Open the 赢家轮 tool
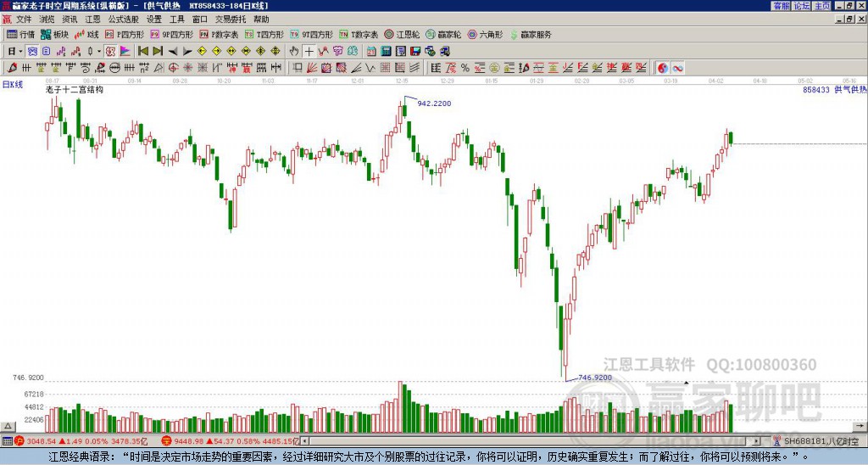868x465 pixels. pyautogui.click(x=442, y=34)
